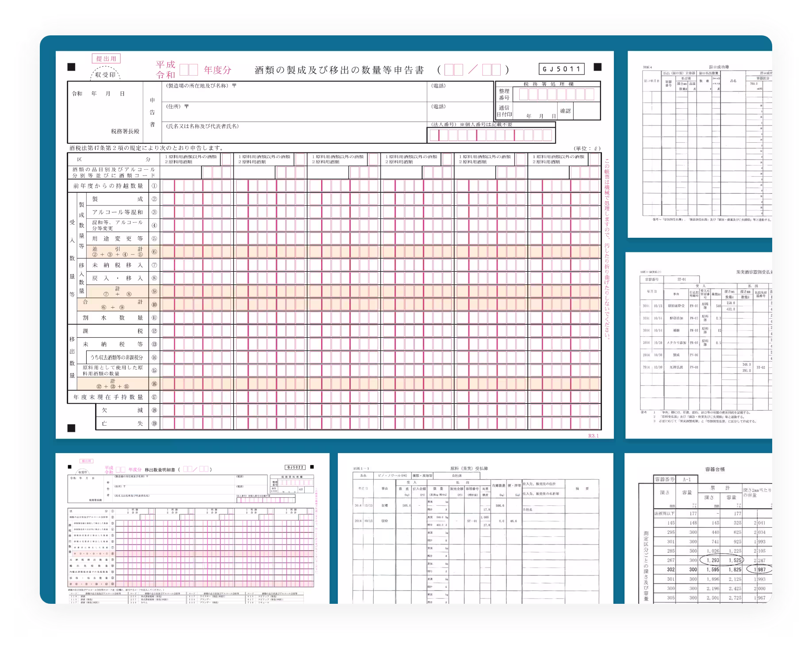The height and width of the screenshot is (648, 812).
Task: Click the 確認 cell in 税務署処理欄
Action: 565,111
